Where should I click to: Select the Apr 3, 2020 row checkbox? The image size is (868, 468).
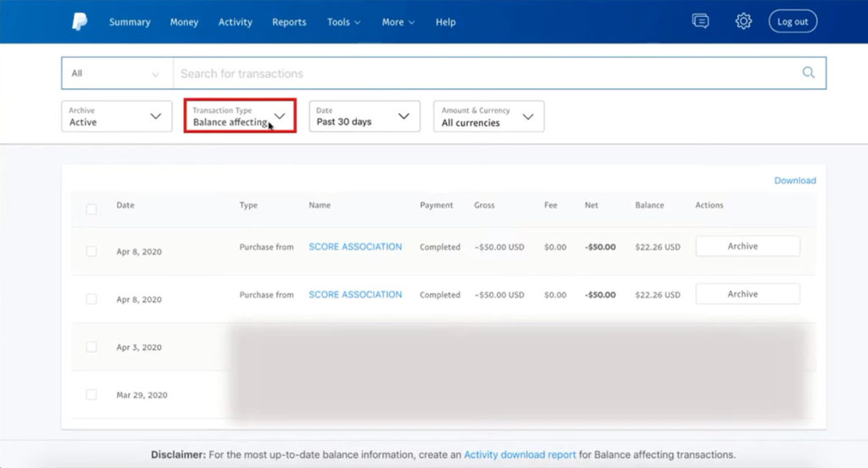(92, 347)
